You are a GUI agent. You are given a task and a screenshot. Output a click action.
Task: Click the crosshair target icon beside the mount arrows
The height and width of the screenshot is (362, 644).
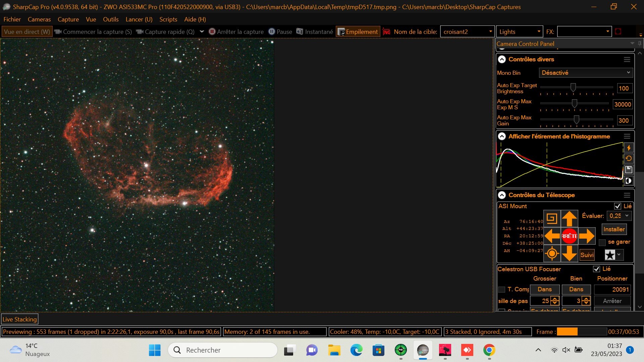pyautogui.click(x=552, y=253)
